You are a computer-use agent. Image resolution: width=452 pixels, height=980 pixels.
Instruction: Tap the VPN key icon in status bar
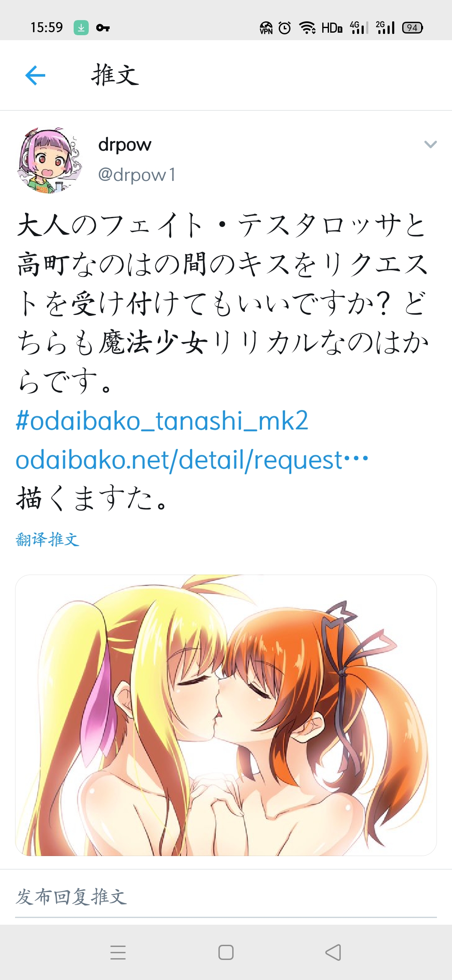click(x=103, y=28)
